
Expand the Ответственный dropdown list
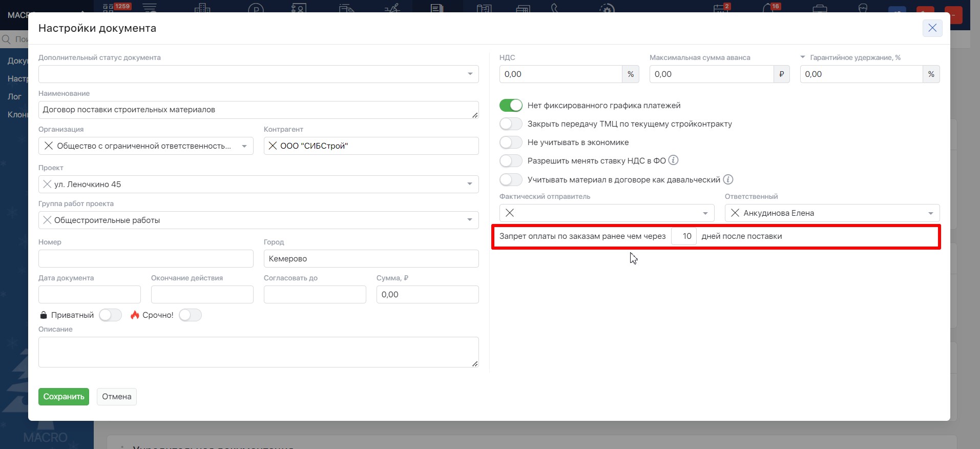coord(930,213)
